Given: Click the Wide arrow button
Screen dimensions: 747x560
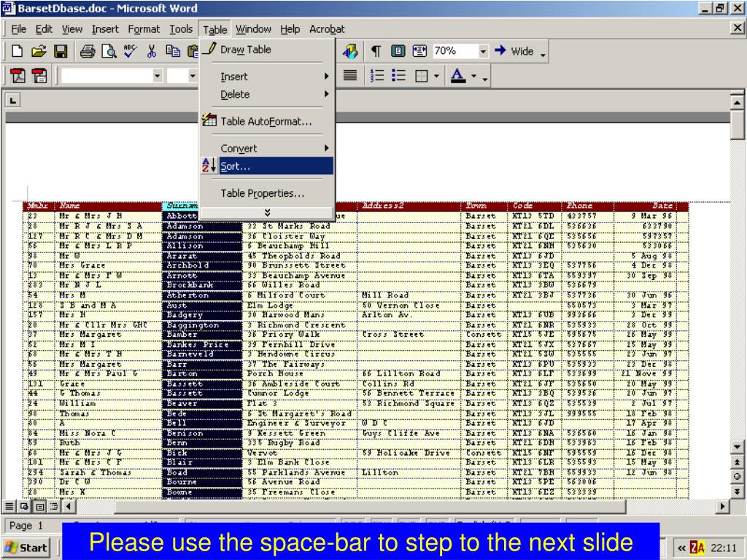Looking at the screenshot, I should [514, 51].
